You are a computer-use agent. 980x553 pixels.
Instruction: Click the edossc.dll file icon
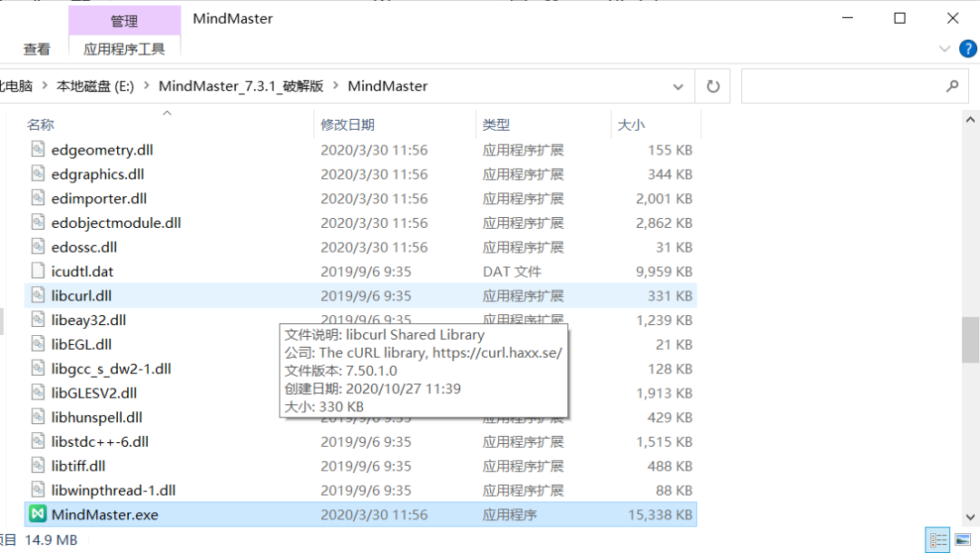pyautogui.click(x=38, y=246)
